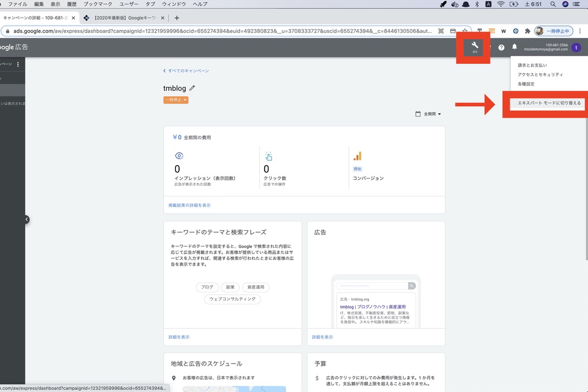The height and width of the screenshot is (392, 588).
Task: Click the 資産運用 keyword chip
Action: coord(256,287)
